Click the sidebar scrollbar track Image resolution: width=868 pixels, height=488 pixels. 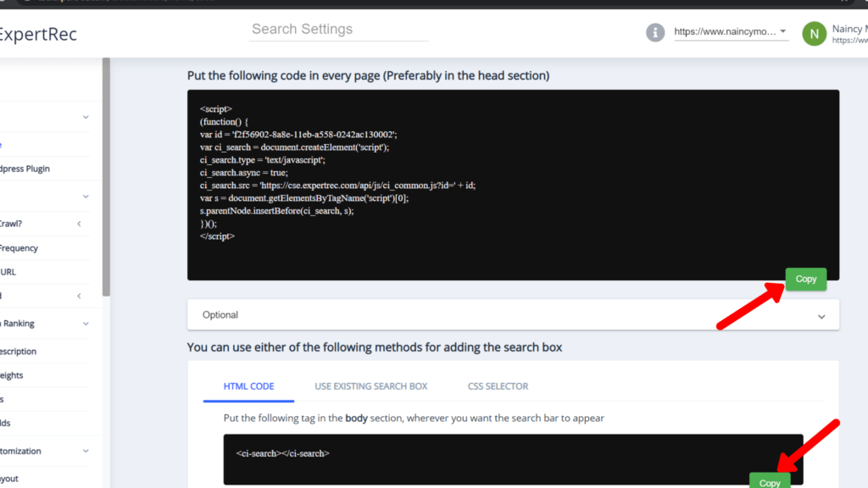tap(105, 254)
